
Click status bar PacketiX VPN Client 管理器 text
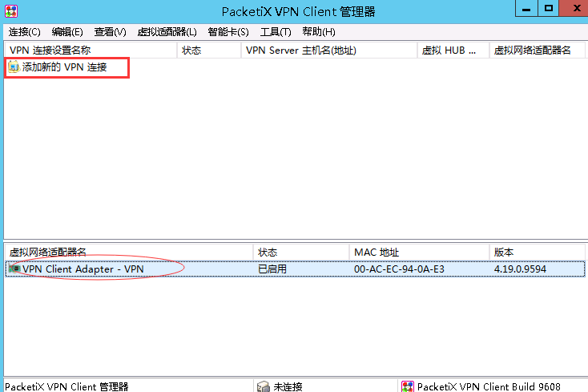tap(66, 386)
